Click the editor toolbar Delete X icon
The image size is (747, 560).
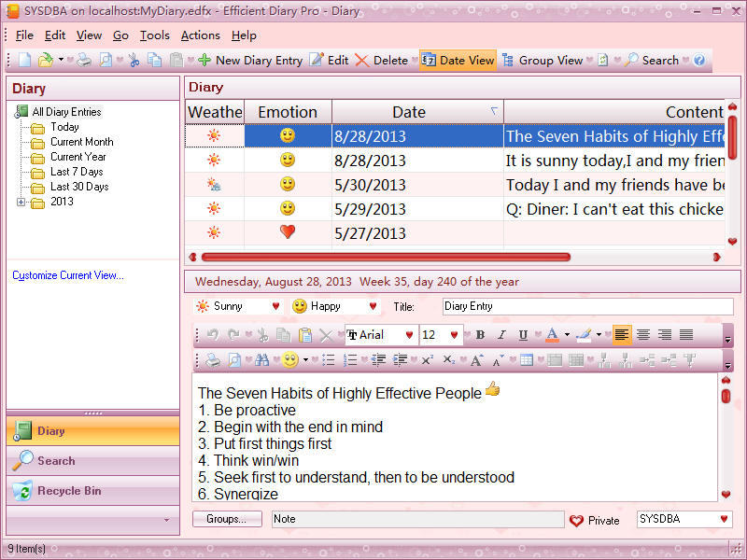pos(326,335)
